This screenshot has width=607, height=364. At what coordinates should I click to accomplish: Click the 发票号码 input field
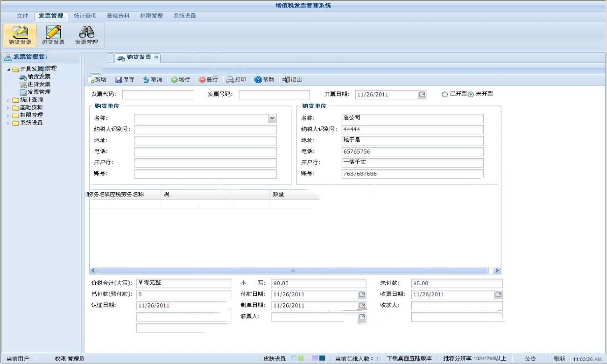pos(274,95)
